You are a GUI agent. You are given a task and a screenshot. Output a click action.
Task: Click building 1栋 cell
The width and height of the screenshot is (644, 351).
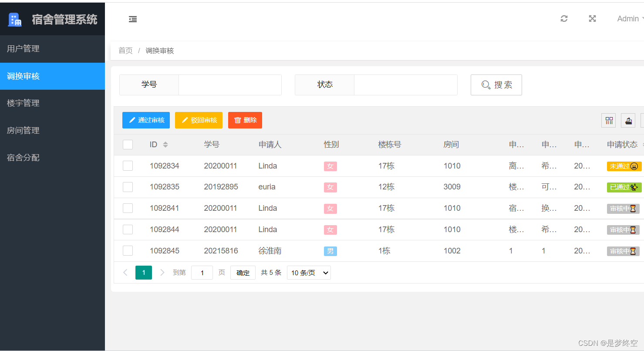[384, 251]
